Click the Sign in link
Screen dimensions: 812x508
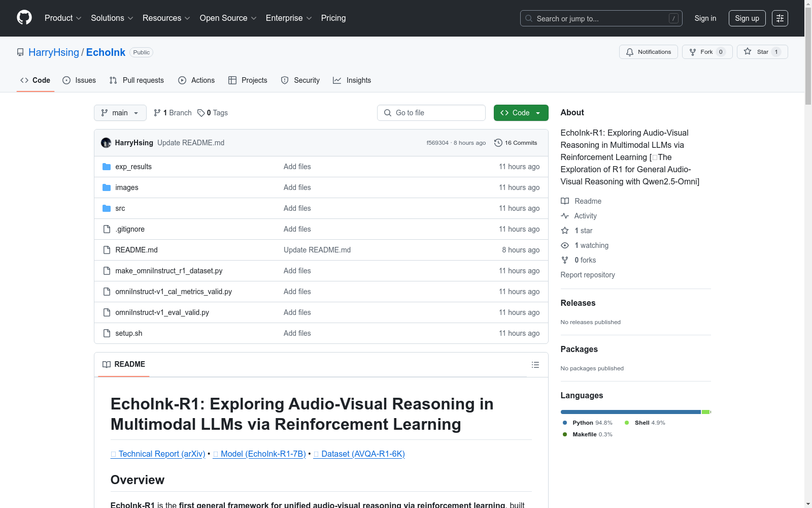click(x=705, y=18)
